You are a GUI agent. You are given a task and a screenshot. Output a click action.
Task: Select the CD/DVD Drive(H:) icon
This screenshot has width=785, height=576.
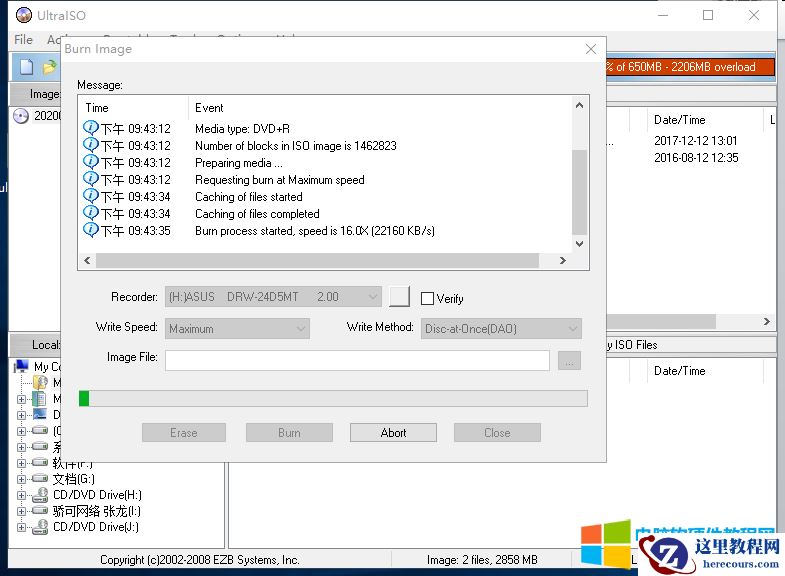click(40, 495)
